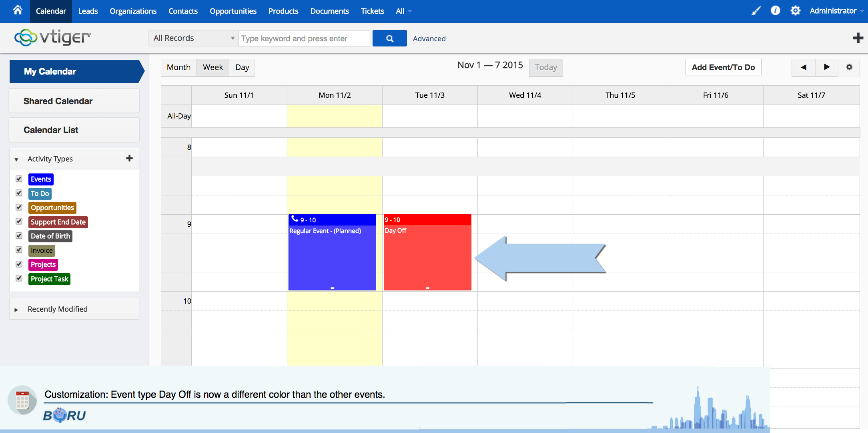Screen dimensions: 868x433
Task: Click the blue search magnifier button
Action: pyautogui.click(x=389, y=38)
